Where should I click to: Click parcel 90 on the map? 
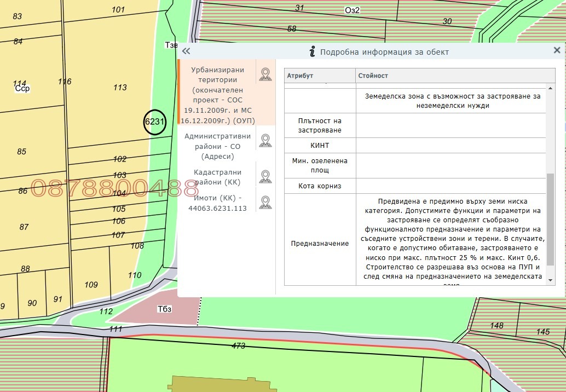32,303
